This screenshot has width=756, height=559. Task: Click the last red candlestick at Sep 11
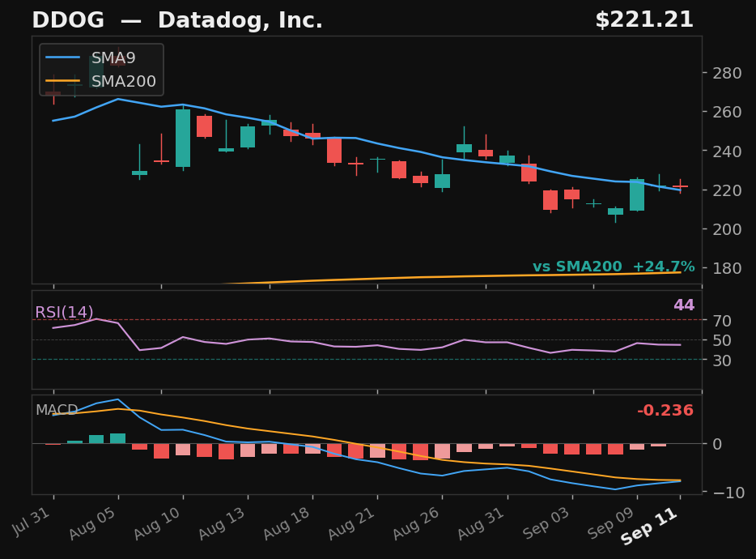[680, 186]
